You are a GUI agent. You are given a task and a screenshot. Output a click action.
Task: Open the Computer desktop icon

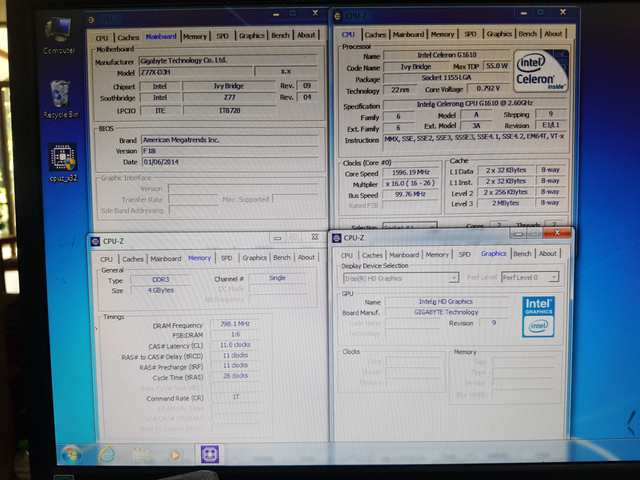pos(59,35)
